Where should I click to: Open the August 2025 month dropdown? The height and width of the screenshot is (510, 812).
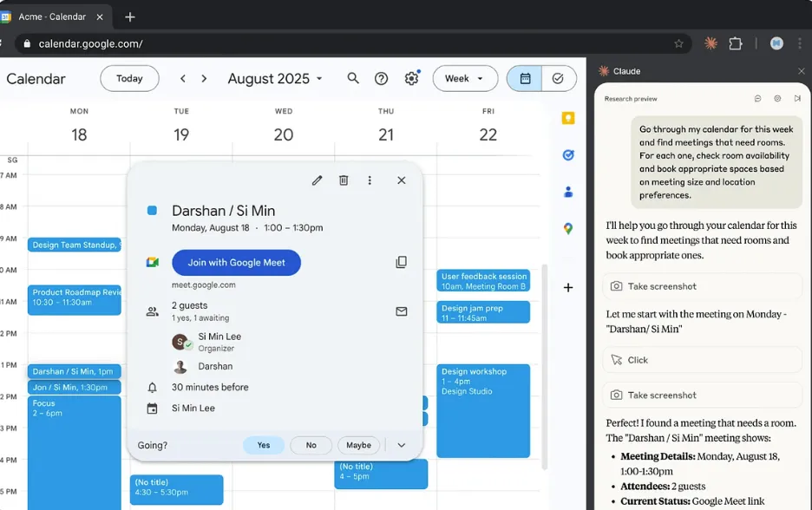(x=275, y=79)
